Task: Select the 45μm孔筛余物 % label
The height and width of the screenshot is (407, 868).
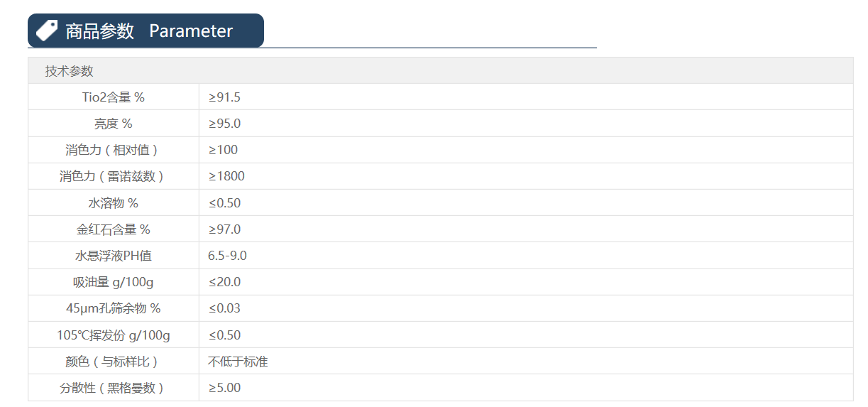Action: pos(114,308)
